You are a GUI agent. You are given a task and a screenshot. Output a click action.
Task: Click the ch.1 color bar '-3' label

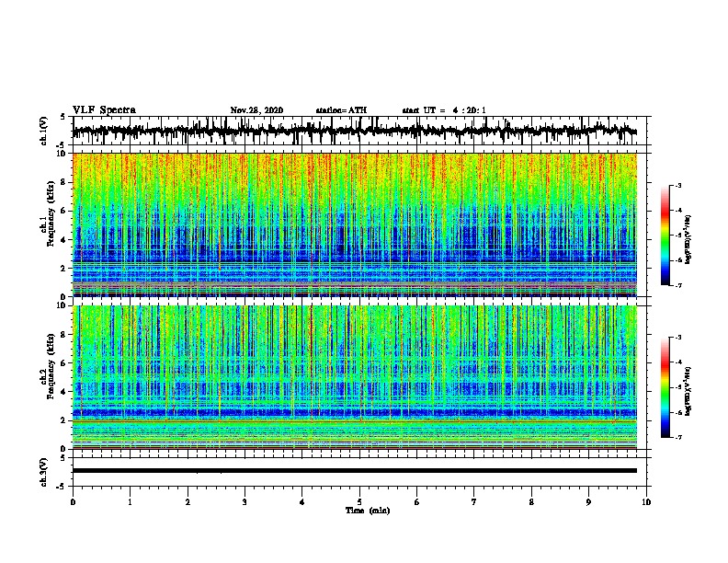(678, 185)
